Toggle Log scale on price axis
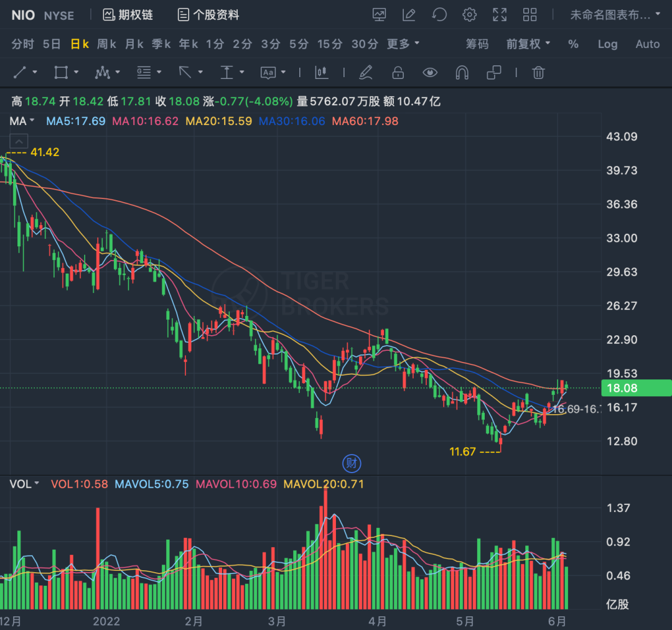Screen dimensions: 672x630 coord(608,44)
